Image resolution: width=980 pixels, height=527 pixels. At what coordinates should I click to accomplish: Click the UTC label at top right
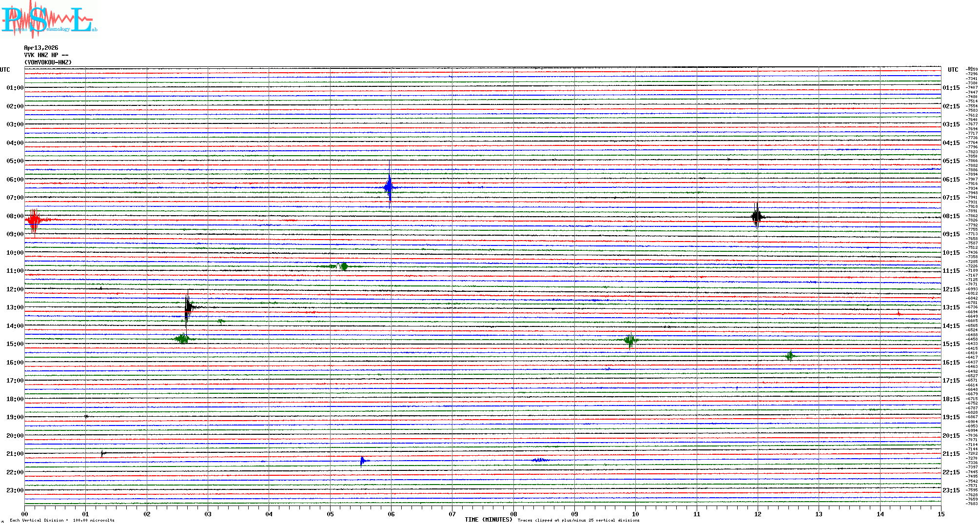pyautogui.click(x=953, y=70)
